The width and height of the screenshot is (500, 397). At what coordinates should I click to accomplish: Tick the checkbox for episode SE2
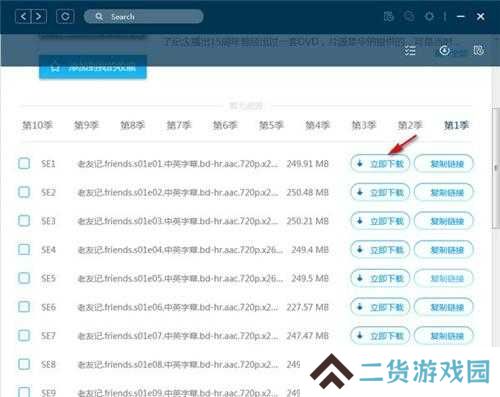click(24, 192)
